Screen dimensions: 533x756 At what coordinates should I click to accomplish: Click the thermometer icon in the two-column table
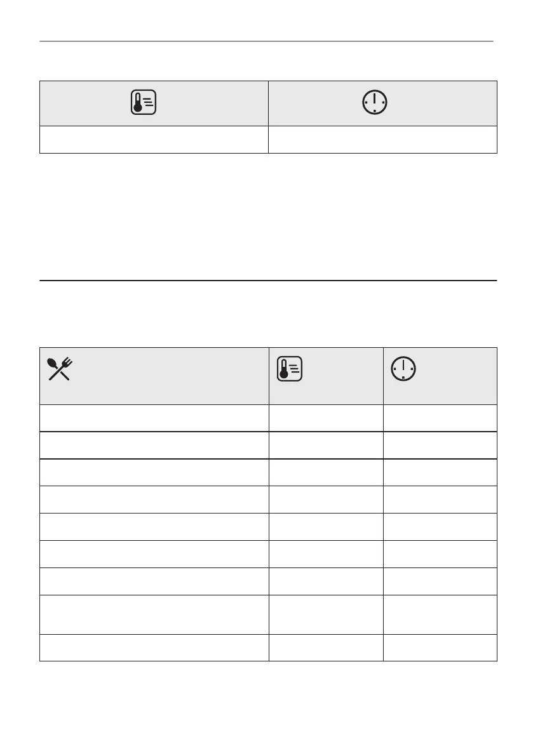[x=144, y=103]
